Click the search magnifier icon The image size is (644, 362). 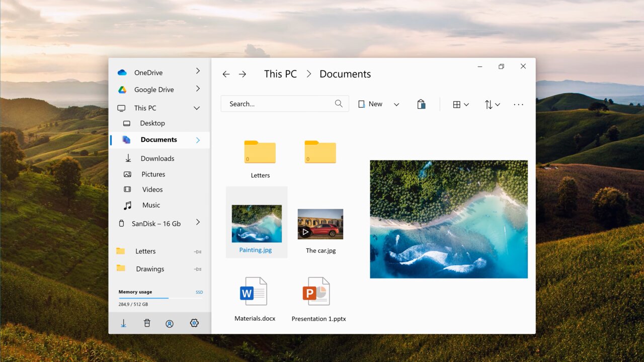pyautogui.click(x=339, y=104)
